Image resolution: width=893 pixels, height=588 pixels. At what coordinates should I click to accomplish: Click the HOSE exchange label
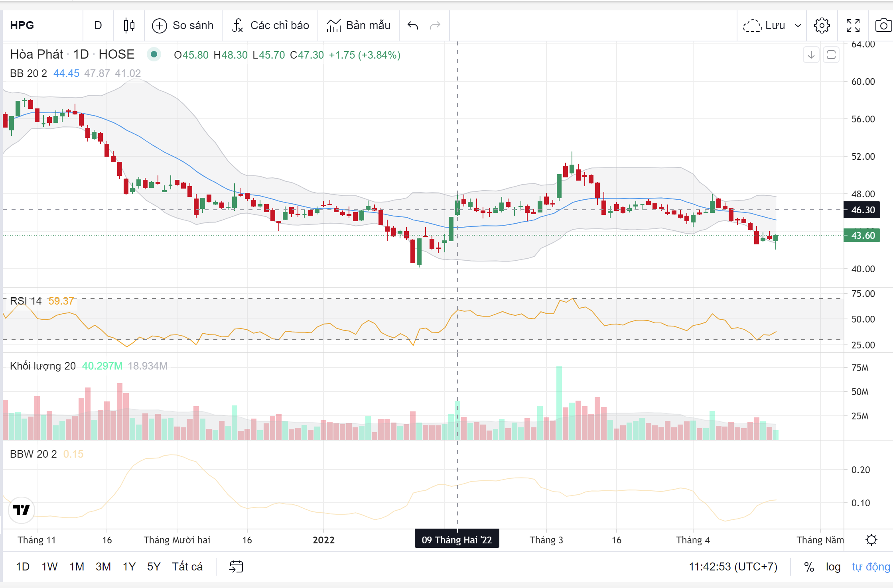[x=116, y=54]
